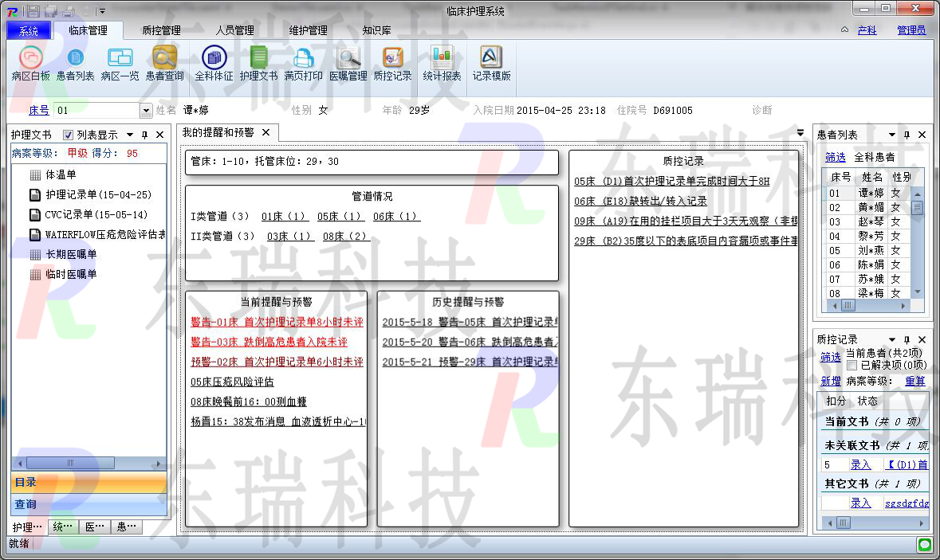
Task: Open the 病区白板 ward whiteboard icon
Action: [x=30, y=64]
